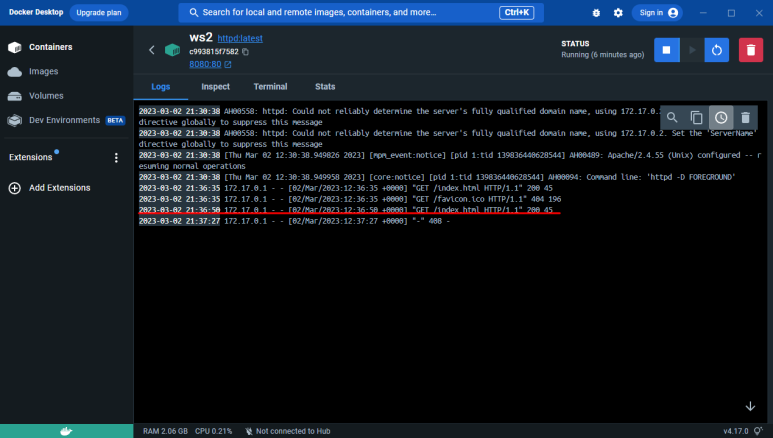The height and width of the screenshot is (438, 773).
Task: Toggle log timestamps clock icon
Action: [x=721, y=118]
